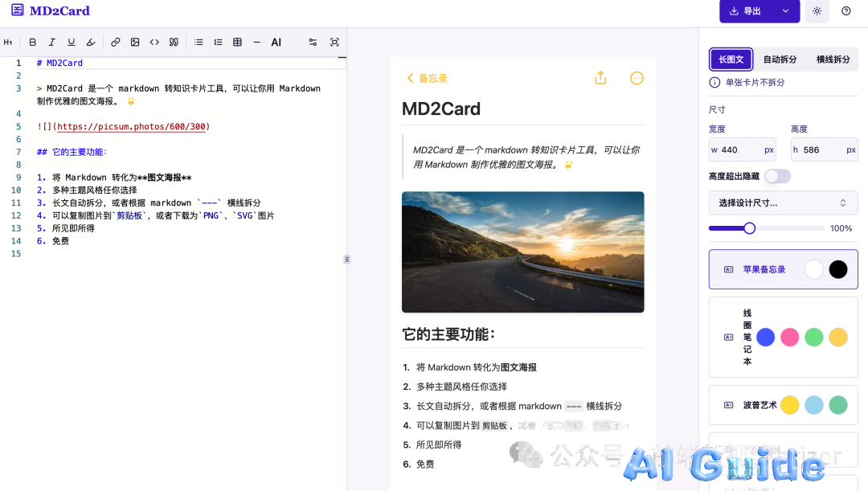Click preview heading '它的主要功能:'
Screen dimensions: 868x491
[x=448, y=334]
